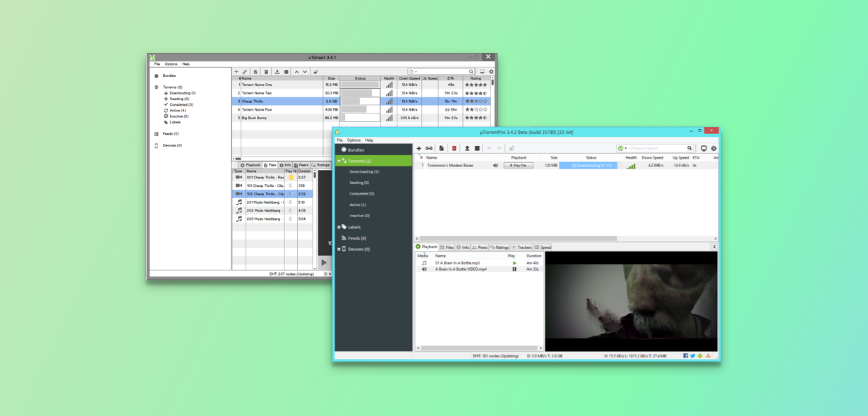Select Downloading (1) in uTorrentPro sidebar
868x416 pixels.
pos(364,172)
